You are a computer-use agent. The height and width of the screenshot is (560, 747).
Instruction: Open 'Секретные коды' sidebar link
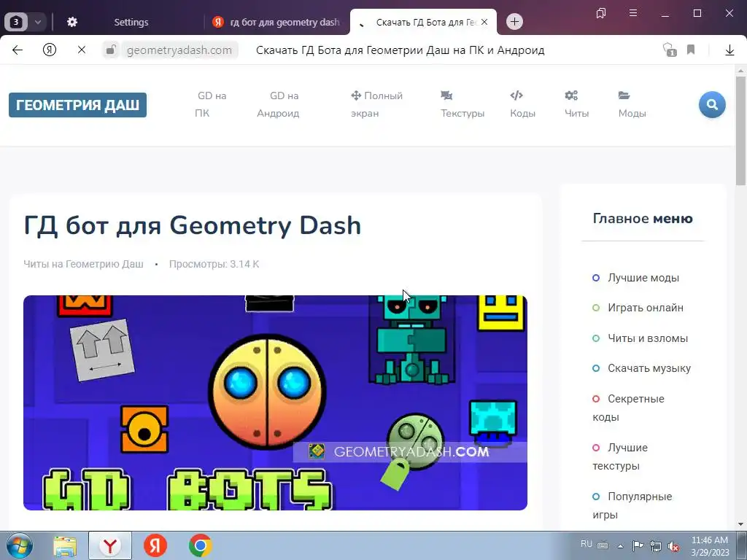[628, 408]
